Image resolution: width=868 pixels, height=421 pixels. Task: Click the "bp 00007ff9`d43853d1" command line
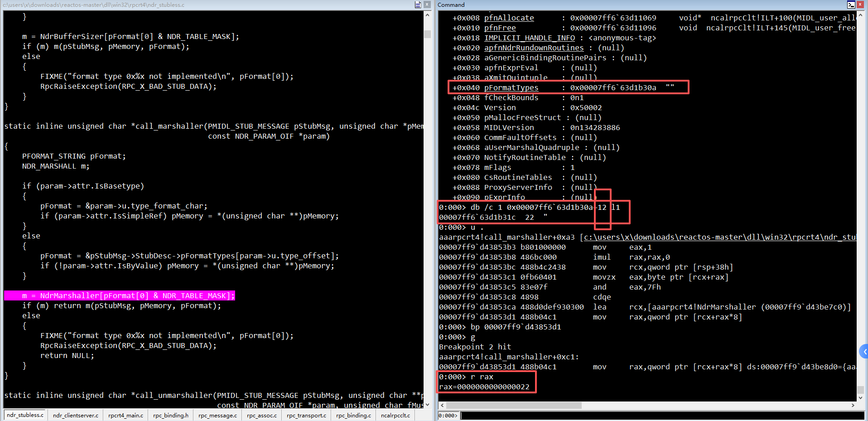500,327
